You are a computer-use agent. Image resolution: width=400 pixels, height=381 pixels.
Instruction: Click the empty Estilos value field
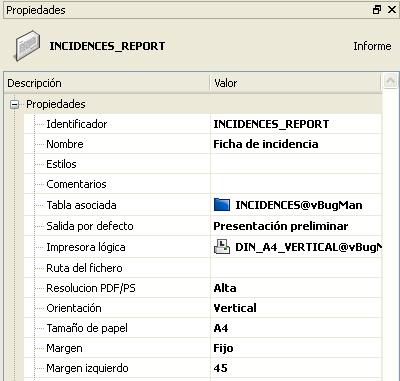[x=296, y=164]
